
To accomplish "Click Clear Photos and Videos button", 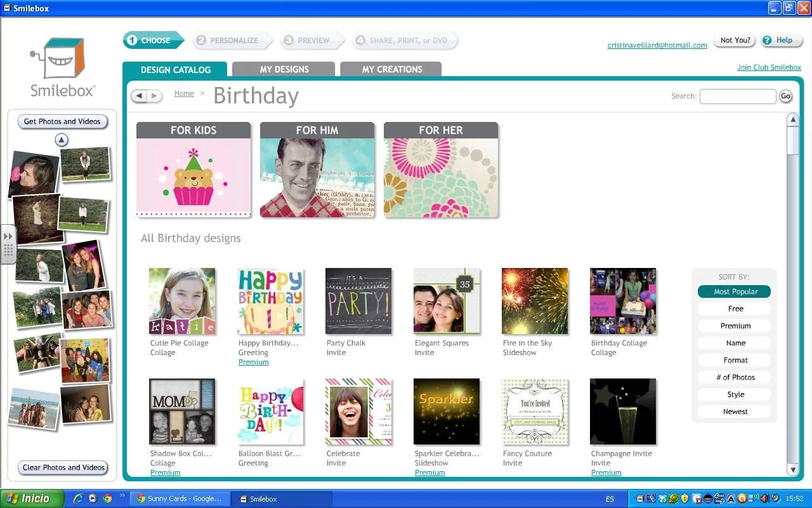I will click(x=63, y=467).
